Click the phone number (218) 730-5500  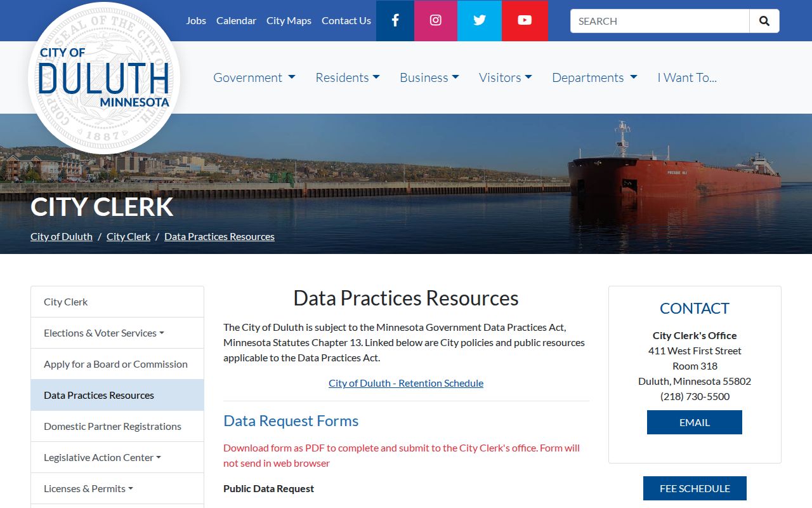tap(695, 396)
